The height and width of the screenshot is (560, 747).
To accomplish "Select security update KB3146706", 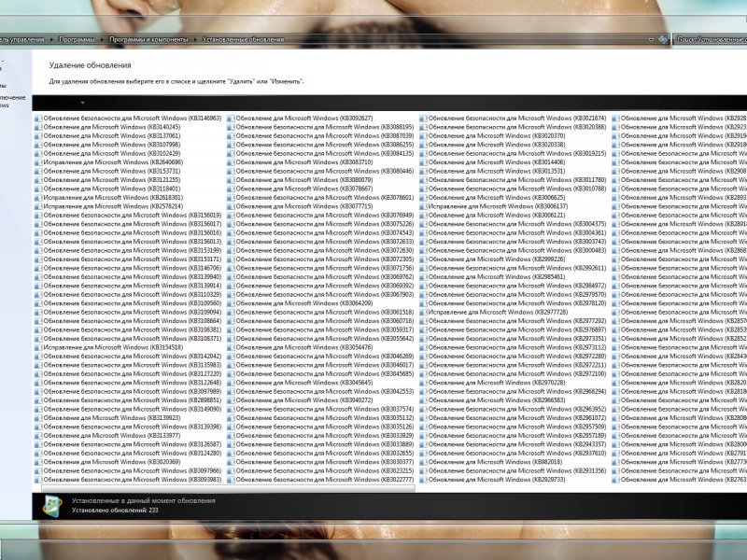I will (128, 268).
